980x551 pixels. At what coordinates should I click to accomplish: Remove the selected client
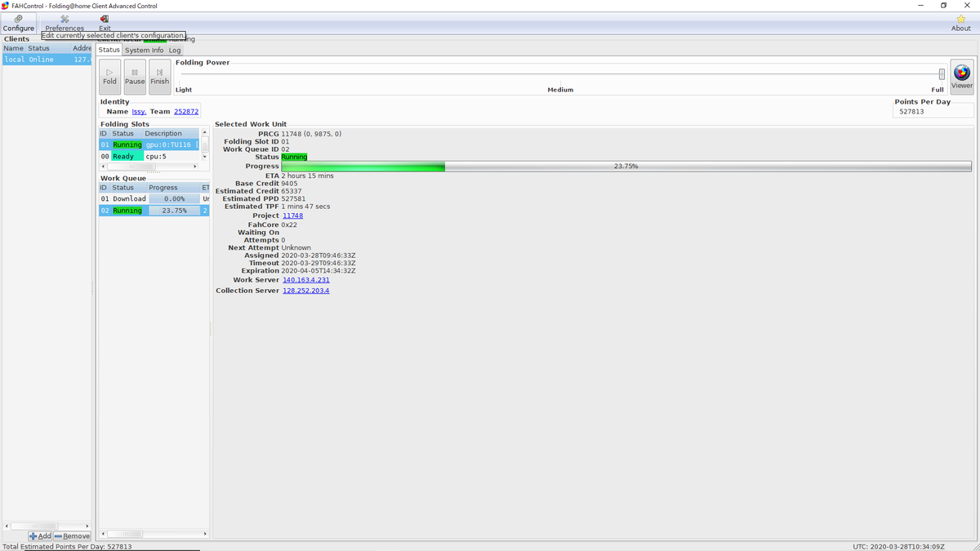coord(72,535)
